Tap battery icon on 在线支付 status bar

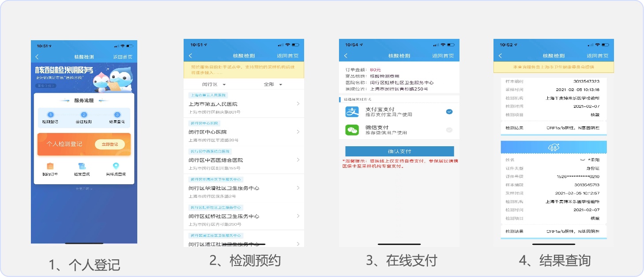(x=451, y=45)
